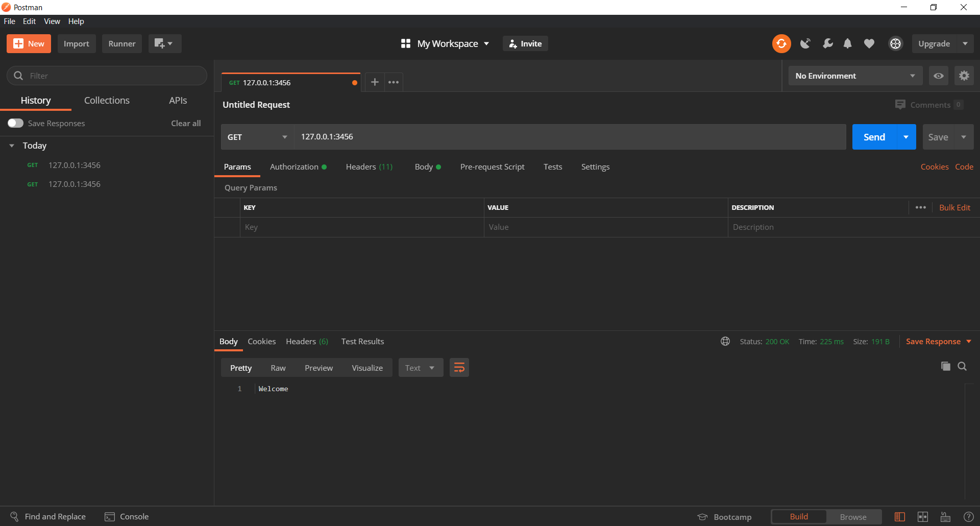Click the Bulk Edit link
Viewport: 980px width, 526px height.
(954, 207)
